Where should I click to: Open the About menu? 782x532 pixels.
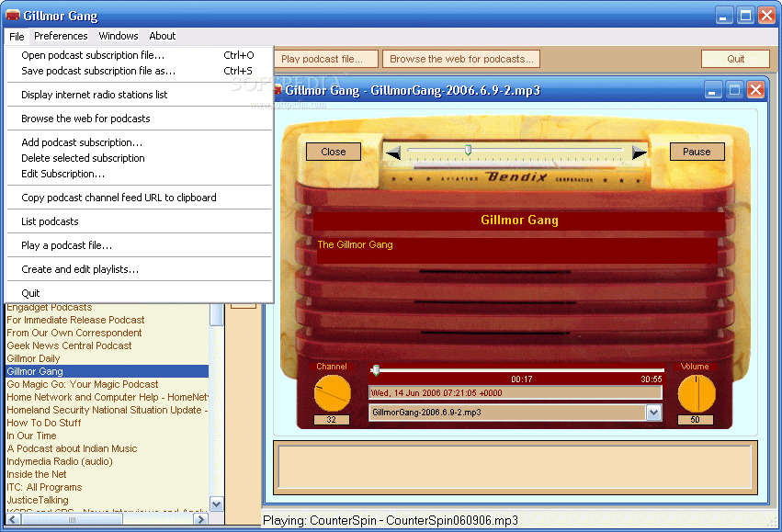(x=162, y=36)
